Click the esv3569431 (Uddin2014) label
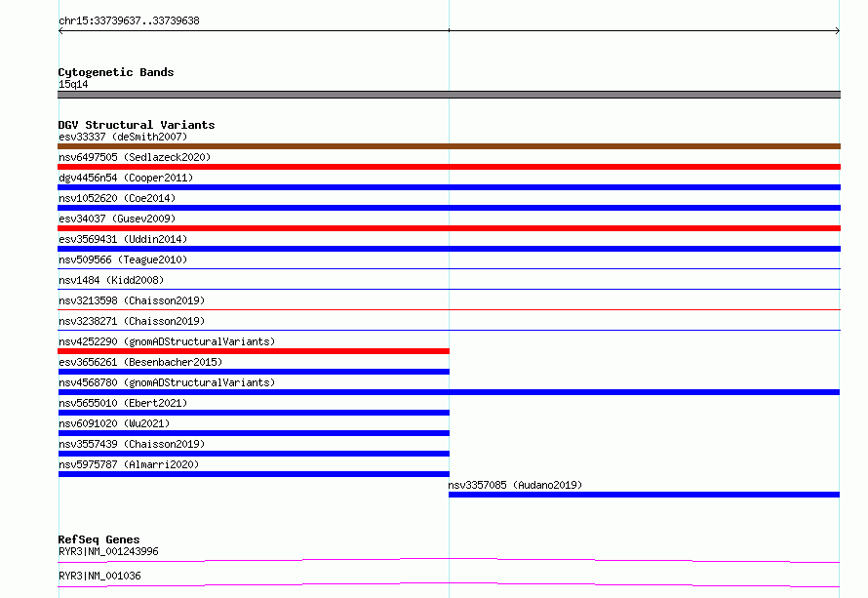Viewport: 868px width, 598px height. coord(123,239)
